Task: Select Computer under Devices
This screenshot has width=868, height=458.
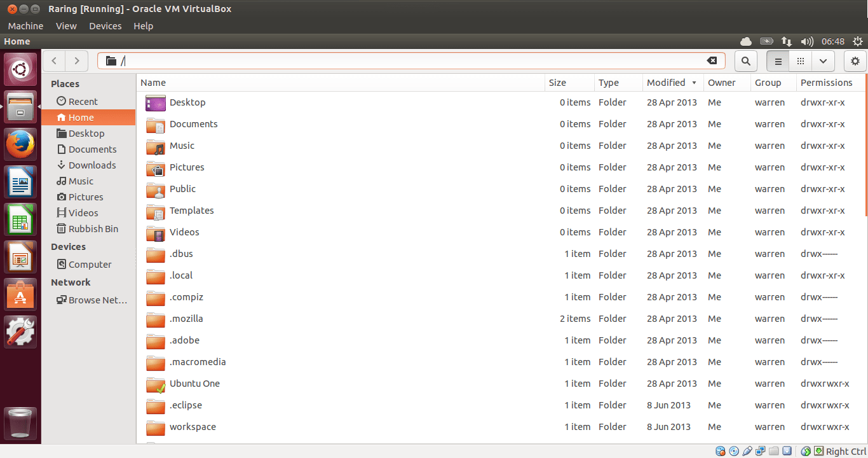Action: (x=88, y=265)
